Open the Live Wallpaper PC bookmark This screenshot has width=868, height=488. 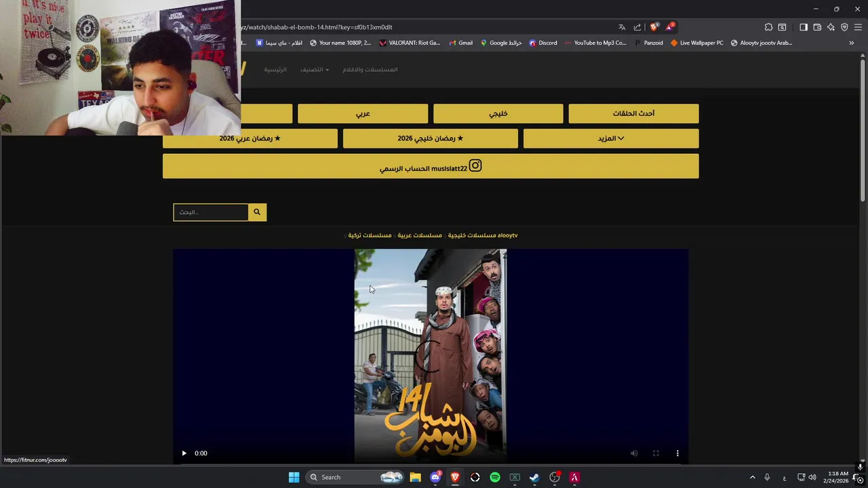pyautogui.click(x=696, y=43)
